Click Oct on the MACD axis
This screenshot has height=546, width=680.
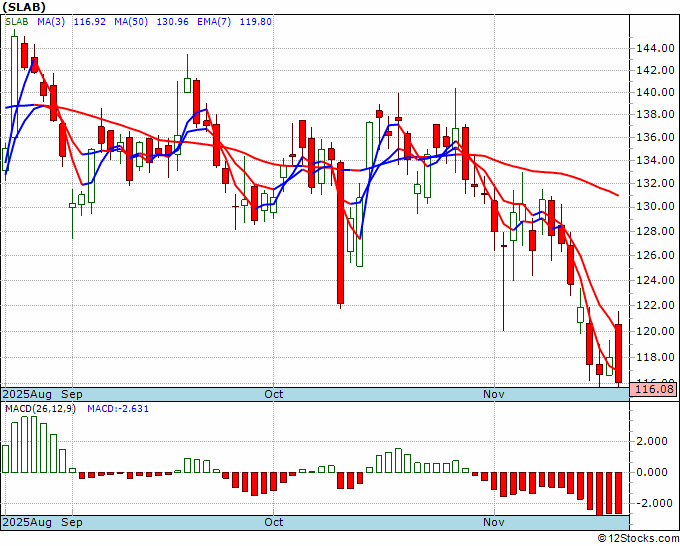274,522
